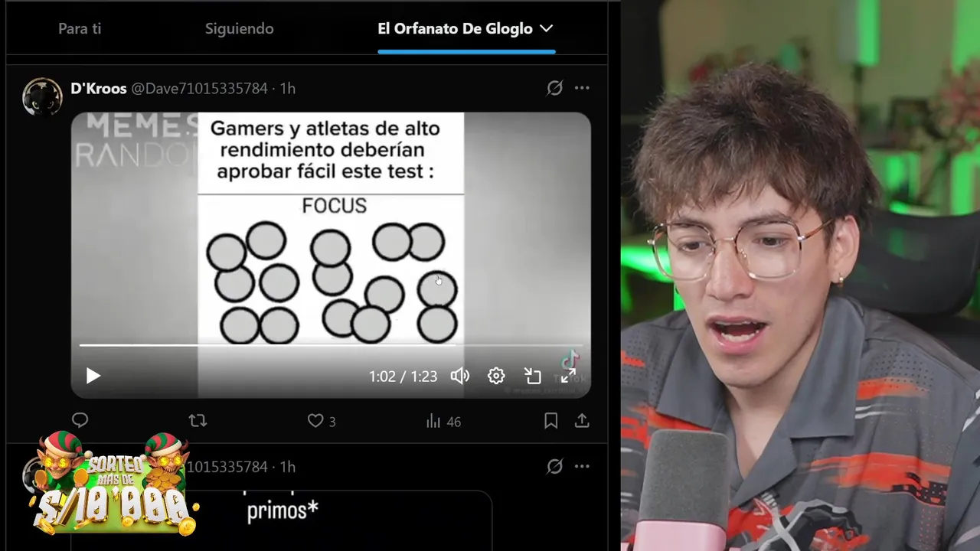Share the D'Kroos post
The image size is (980, 551).
coord(582,420)
